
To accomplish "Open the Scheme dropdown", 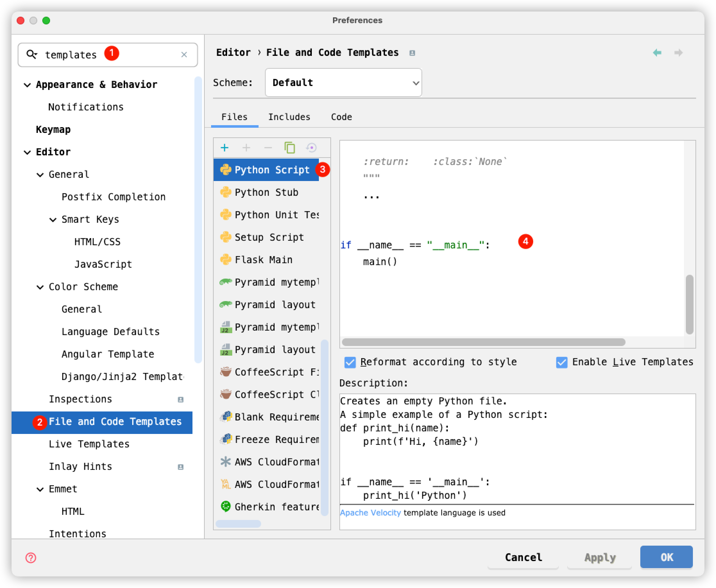I will [x=343, y=82].
